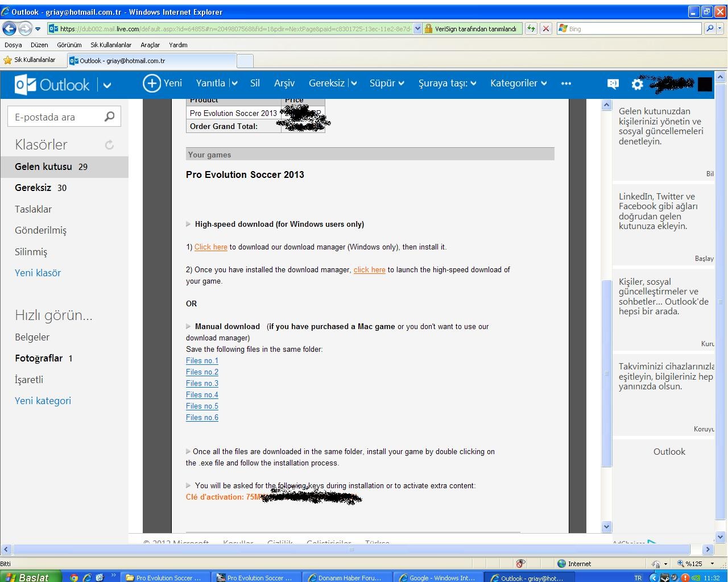
Task: Expand the Yanıtla reply options arrow
Action: pyautogui.click(x=234, y=84)
